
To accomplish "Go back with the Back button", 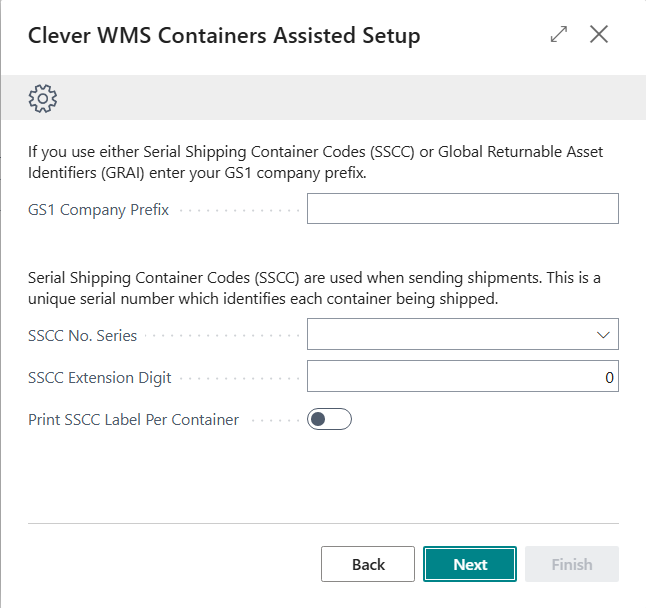I will coord(367,564).
